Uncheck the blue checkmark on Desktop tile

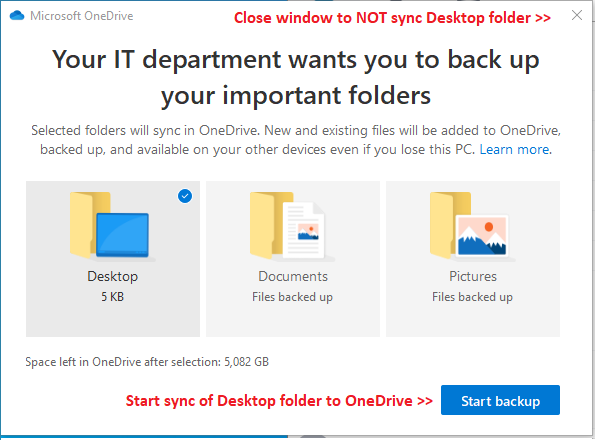(x=185, y=196)
